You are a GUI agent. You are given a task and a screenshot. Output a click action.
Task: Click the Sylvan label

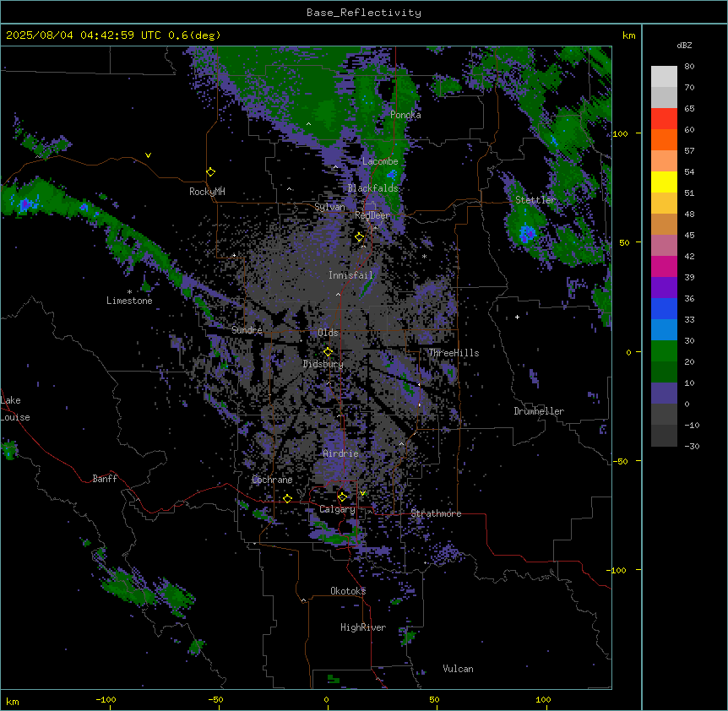(329, 207)
